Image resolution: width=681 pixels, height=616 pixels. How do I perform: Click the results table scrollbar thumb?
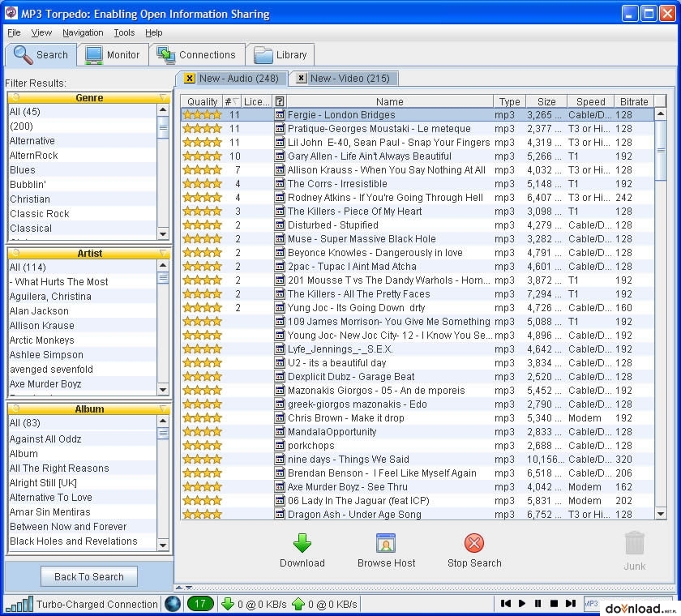661,150
